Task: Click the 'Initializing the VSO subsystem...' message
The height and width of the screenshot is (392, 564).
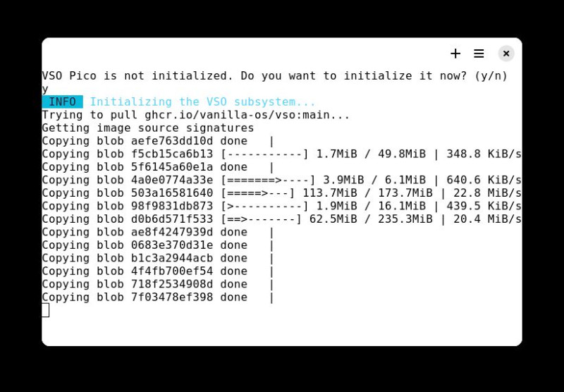Action: tap(202, 102)
